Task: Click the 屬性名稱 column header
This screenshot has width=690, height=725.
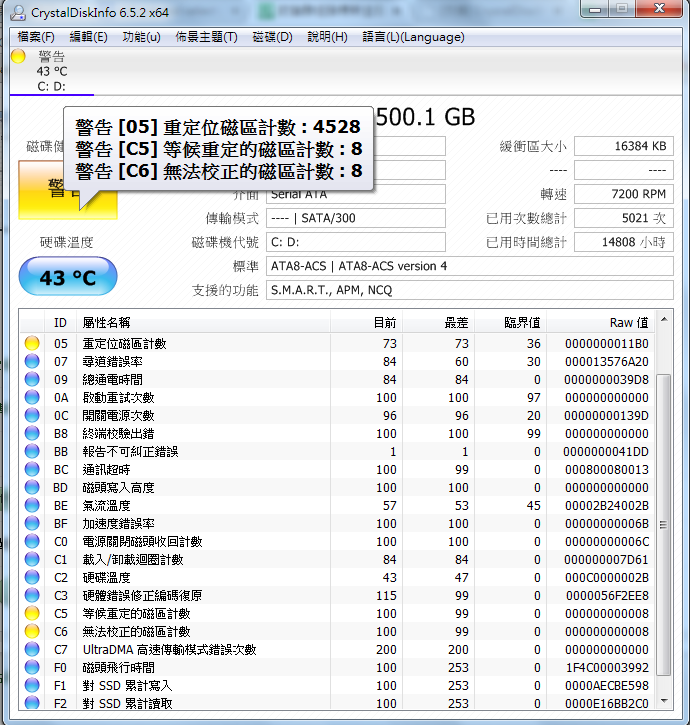Action: pyautogui.click(x=203, y=322)
